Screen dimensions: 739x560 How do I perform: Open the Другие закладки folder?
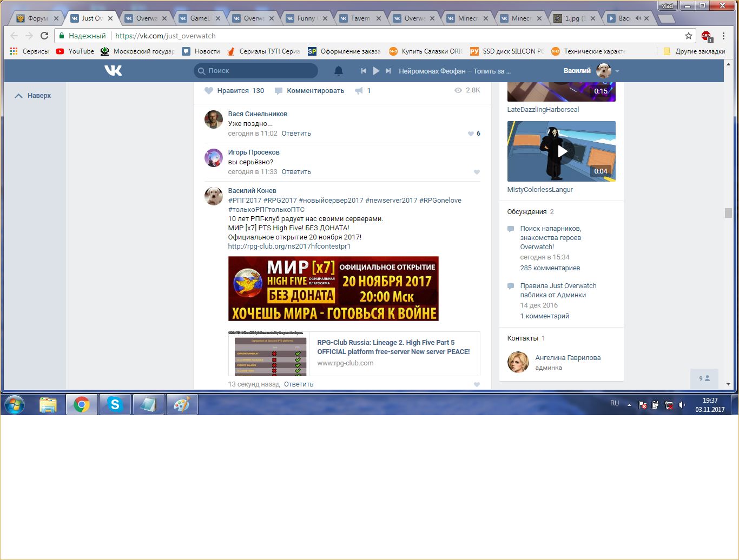(x=694, y=51)
